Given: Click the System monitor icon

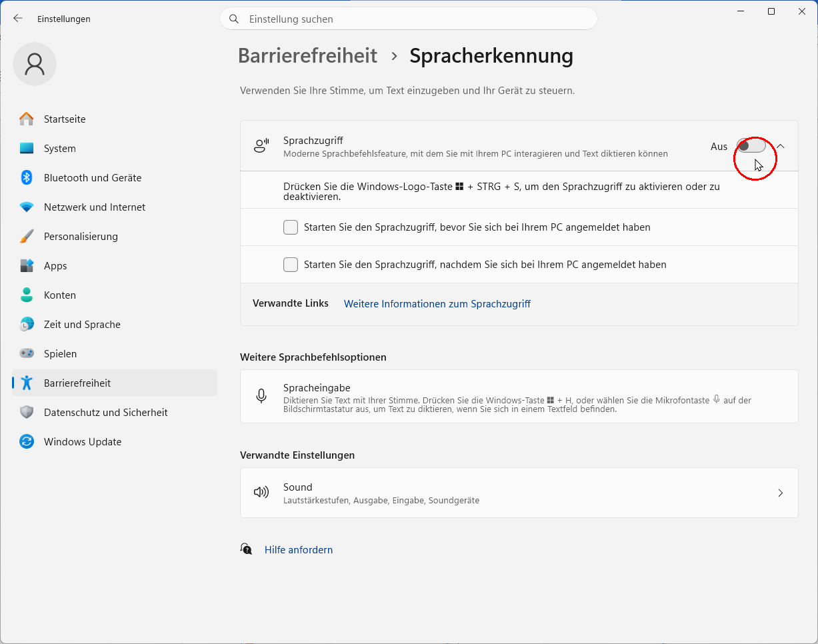Looking at the screenshot, I should 27,149.
